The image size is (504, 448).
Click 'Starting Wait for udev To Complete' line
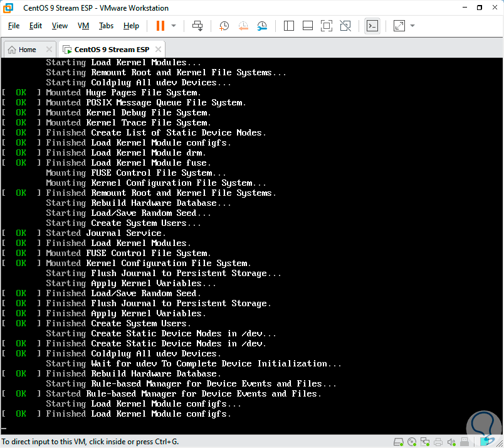194,364
